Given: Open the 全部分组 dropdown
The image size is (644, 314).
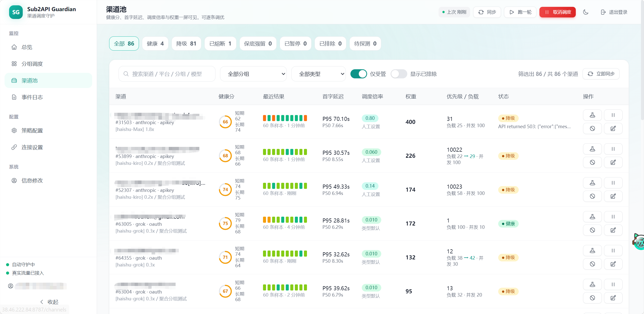Looking at the screenshot, I should (x=253, y=74).
